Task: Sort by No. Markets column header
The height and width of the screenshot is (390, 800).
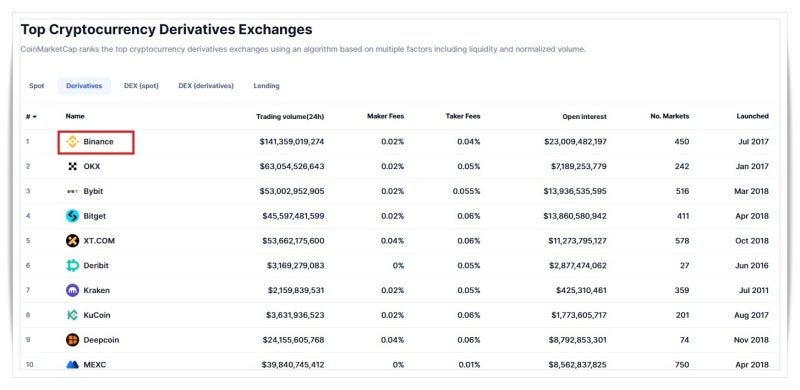Action: 669,116
